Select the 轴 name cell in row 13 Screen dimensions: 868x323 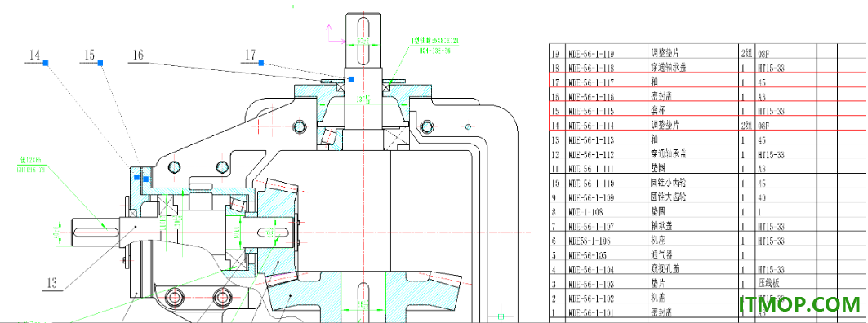[x=654, y=140]
